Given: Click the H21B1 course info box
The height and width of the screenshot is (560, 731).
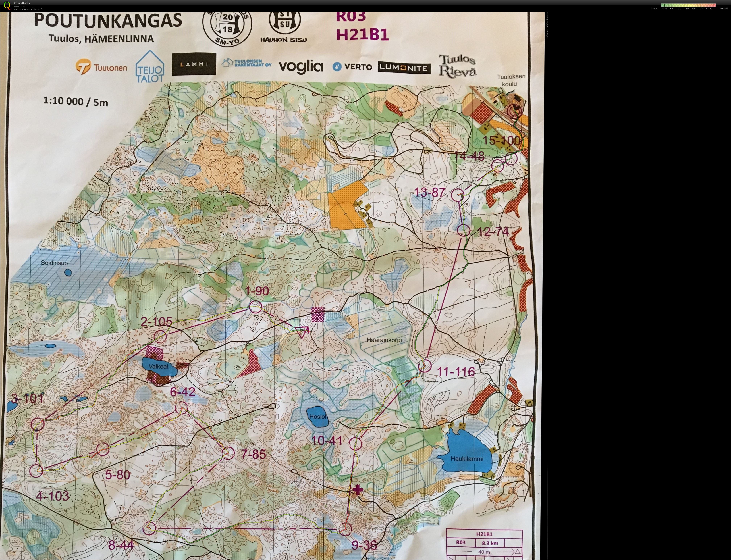Looking at the screenshot, I should [484, 544].
